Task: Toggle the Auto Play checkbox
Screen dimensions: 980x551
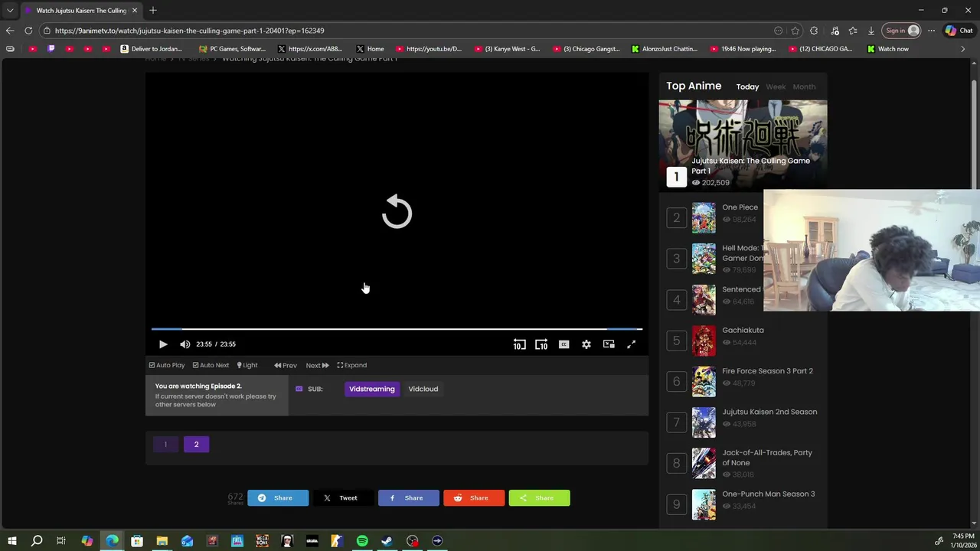Action: pyautogui.click(x=167, y=365)
